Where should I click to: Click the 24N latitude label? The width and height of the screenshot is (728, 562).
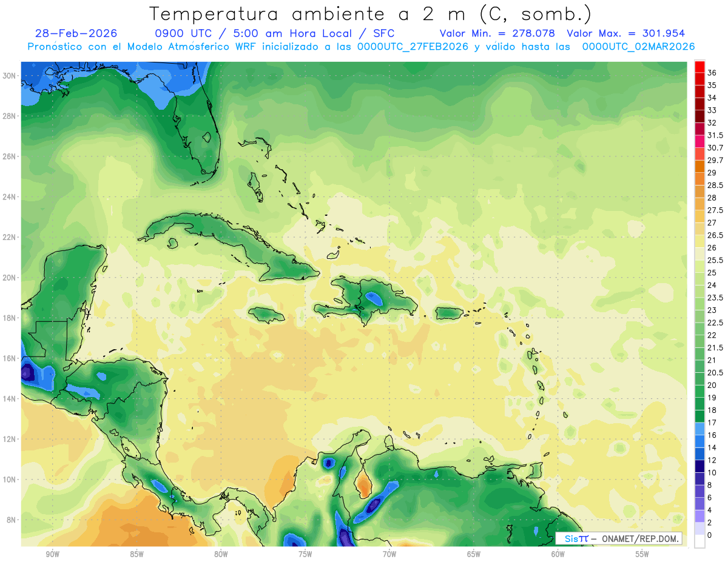9,197
